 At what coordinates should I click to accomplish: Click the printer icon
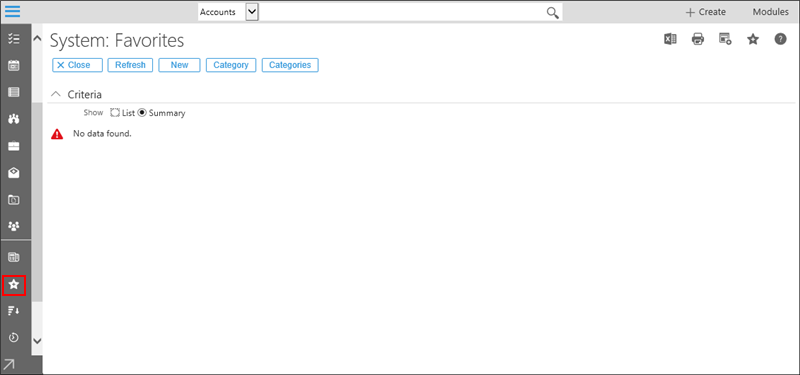[x=697, y=39]
